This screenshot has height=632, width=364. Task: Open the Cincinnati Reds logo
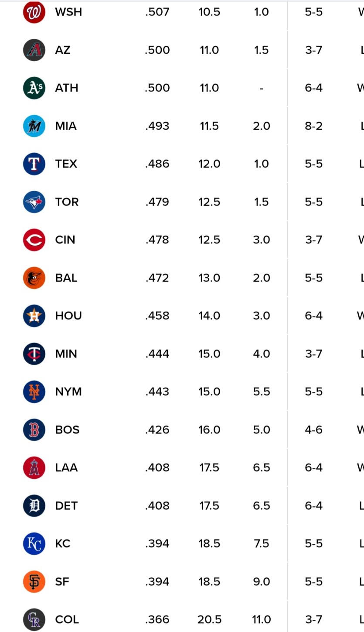(34, 240)
